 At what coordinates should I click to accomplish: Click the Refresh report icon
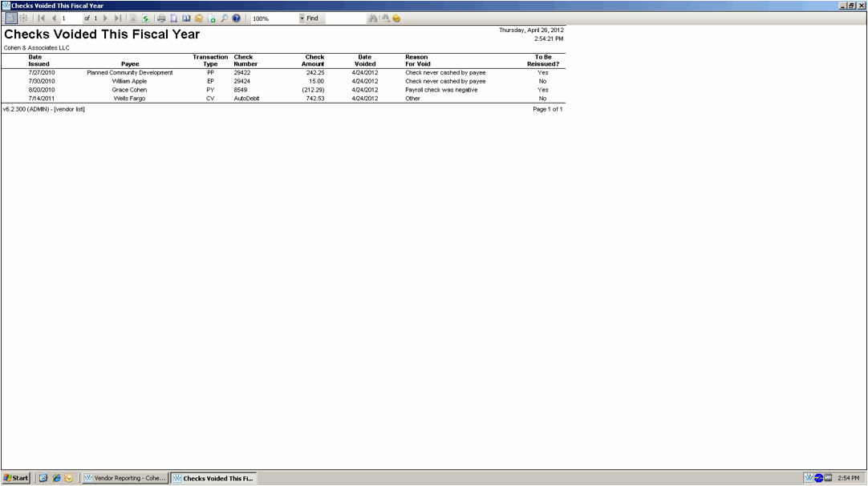click(x=145, y=18)
